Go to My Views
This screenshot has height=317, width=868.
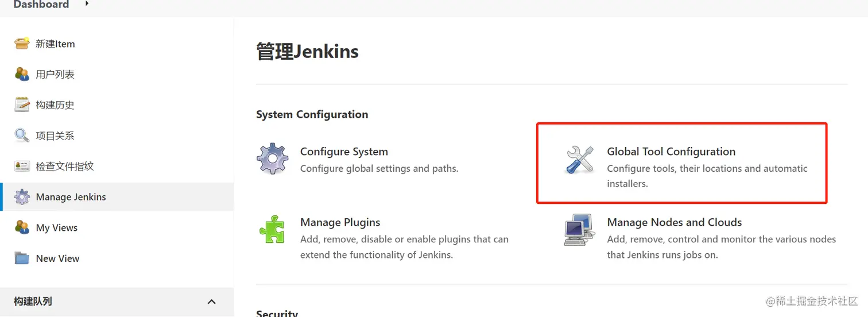click(x=57, y=227)
